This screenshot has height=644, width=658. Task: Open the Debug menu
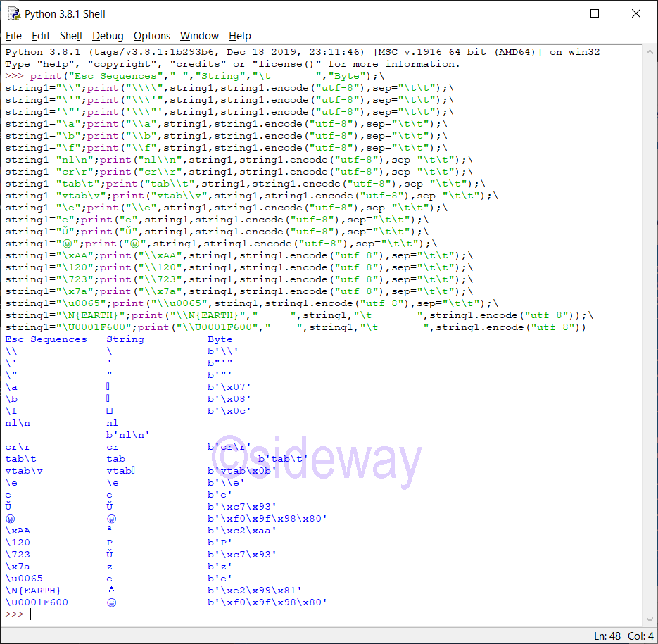point(108,36)
